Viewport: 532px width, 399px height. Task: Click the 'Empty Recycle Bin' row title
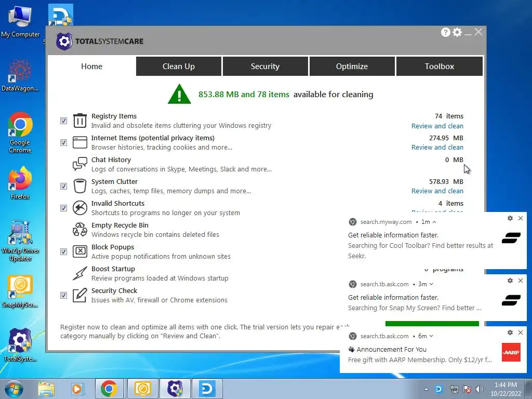click(x=120, y=225)
